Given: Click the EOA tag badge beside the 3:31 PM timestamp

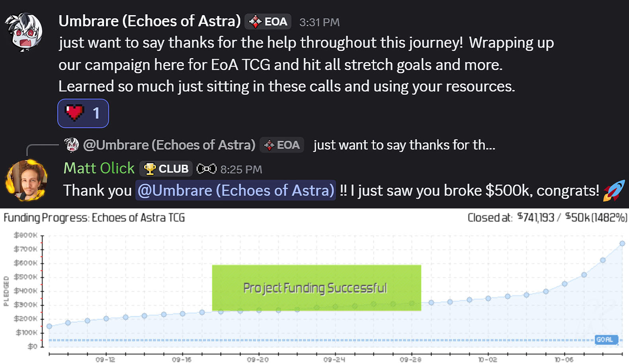Looking at the screenshot, I should coord(268,21).
